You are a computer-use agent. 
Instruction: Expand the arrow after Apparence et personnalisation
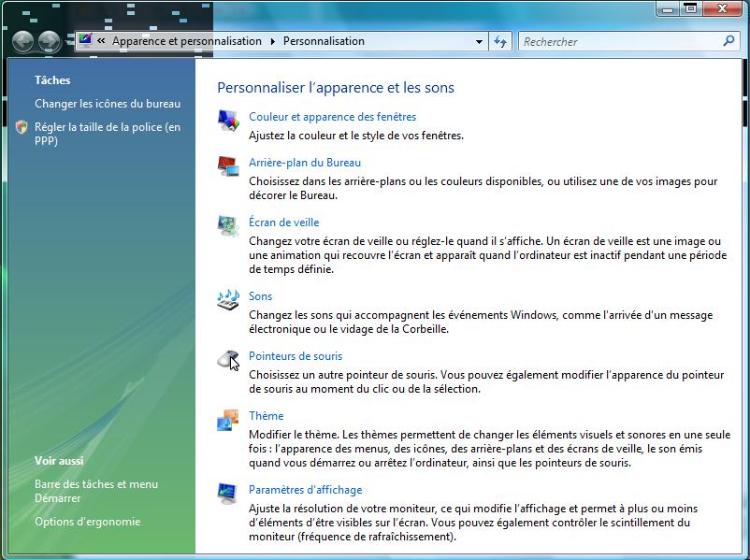tap(273, 42)
